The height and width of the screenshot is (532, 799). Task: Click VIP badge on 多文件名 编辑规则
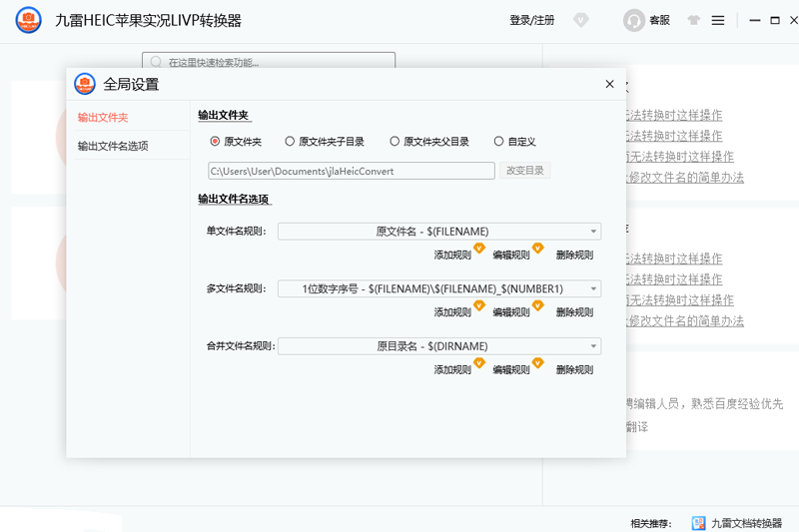click(x=538, y=305)
